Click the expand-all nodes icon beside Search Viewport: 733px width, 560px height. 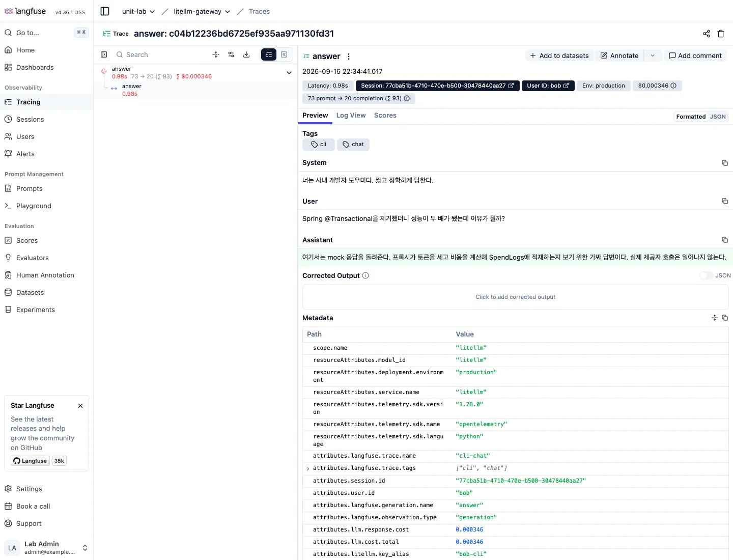216,54
